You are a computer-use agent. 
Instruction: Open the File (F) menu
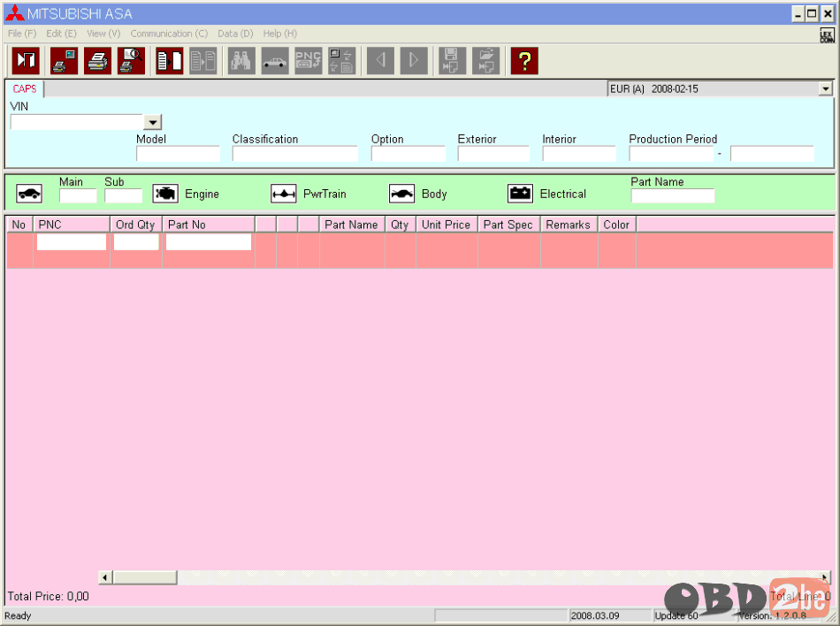click(22, 34)
